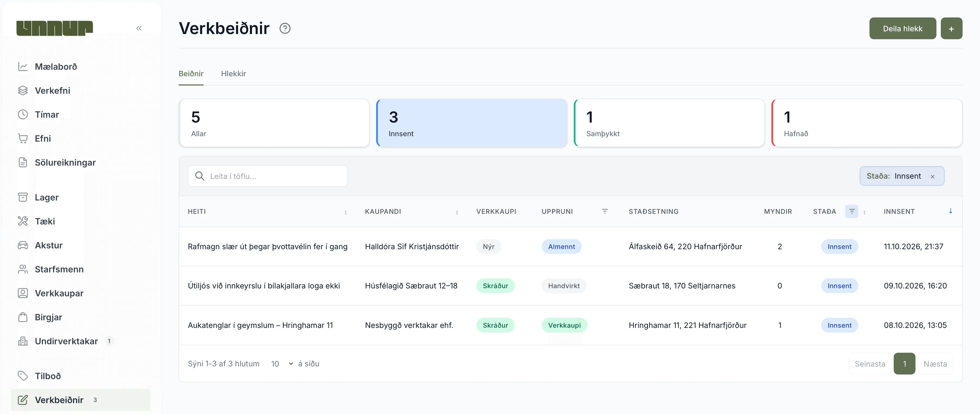
Task: Open Tæki via its tools icon
Action: 23,221
